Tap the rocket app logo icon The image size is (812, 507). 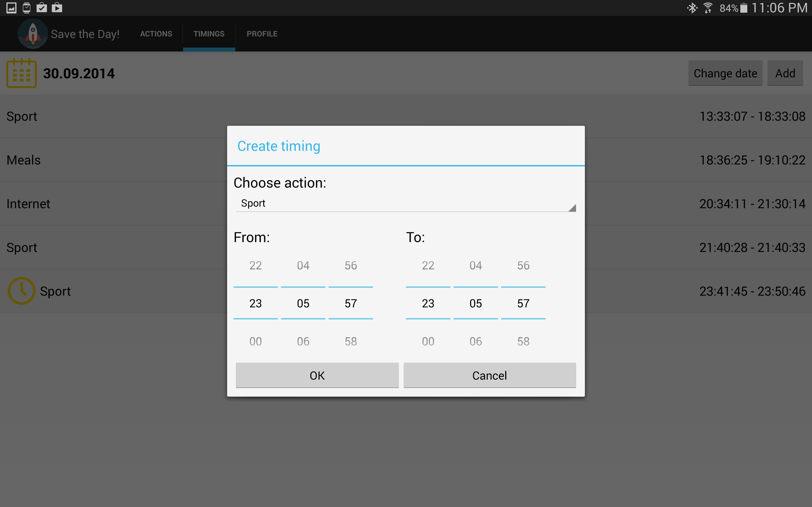[x=33, y=34]
